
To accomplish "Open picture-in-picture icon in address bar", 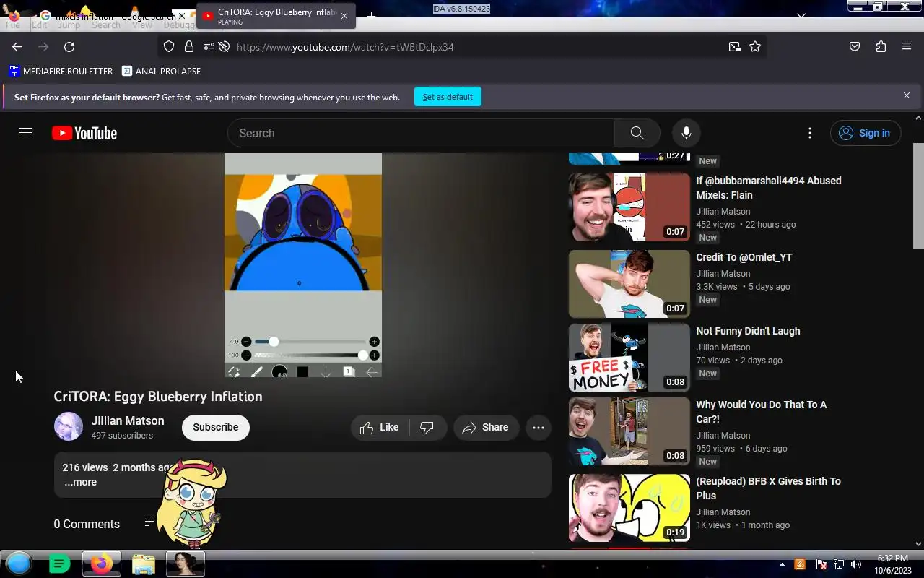I will click(735, 47).
